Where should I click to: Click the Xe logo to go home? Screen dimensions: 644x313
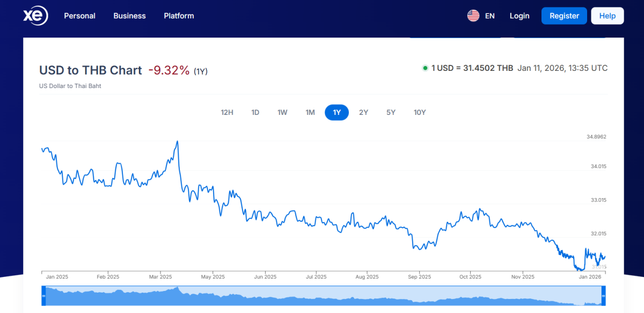tap(35, 16)
